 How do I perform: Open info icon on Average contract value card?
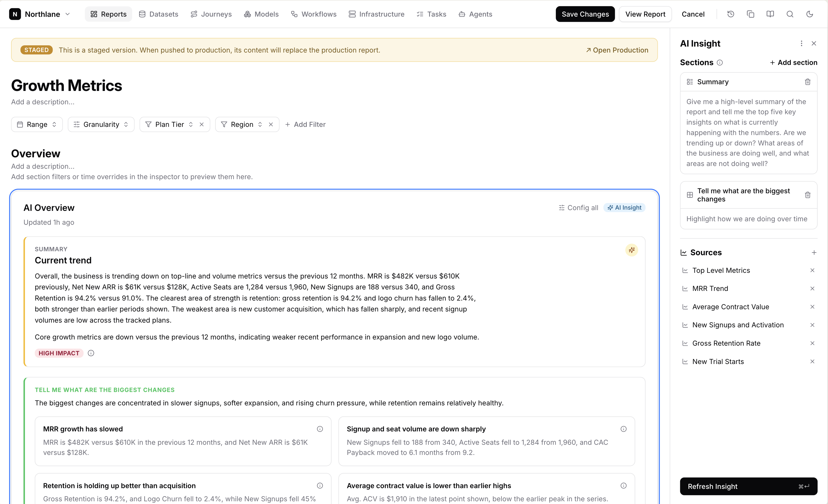623,486
